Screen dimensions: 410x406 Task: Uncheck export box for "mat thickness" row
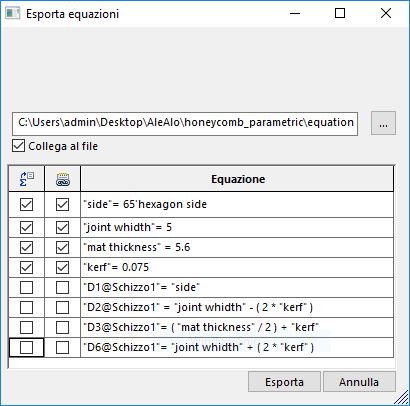point(26,248)
